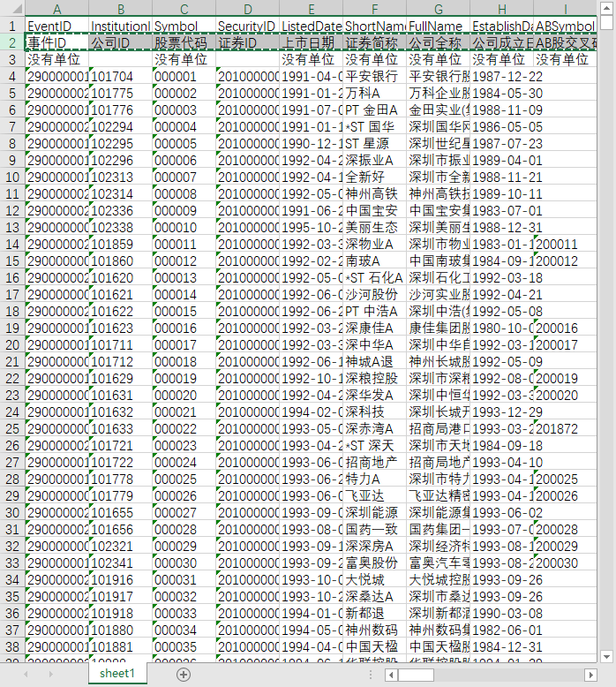Click ABSymbol cell 201872
This screenshot has width=616, height=687.
click(x=565, y=428)
